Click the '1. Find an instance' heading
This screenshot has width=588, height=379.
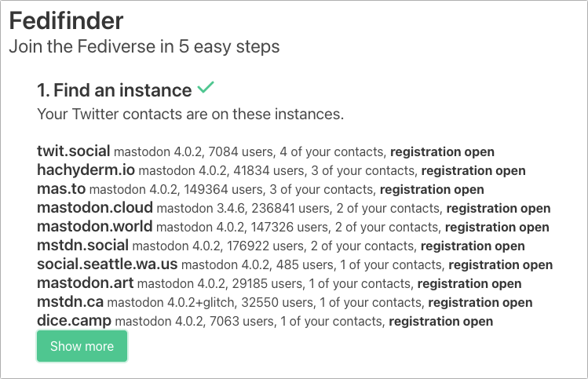[114, 90]
